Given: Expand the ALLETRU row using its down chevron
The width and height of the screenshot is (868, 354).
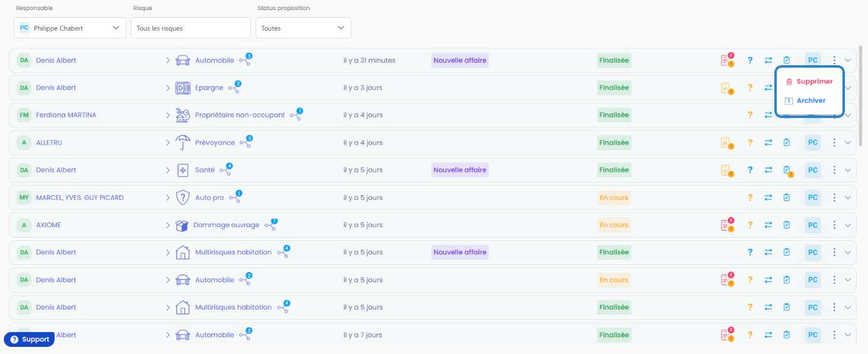Looking at the screenshot, I should 848,142.
